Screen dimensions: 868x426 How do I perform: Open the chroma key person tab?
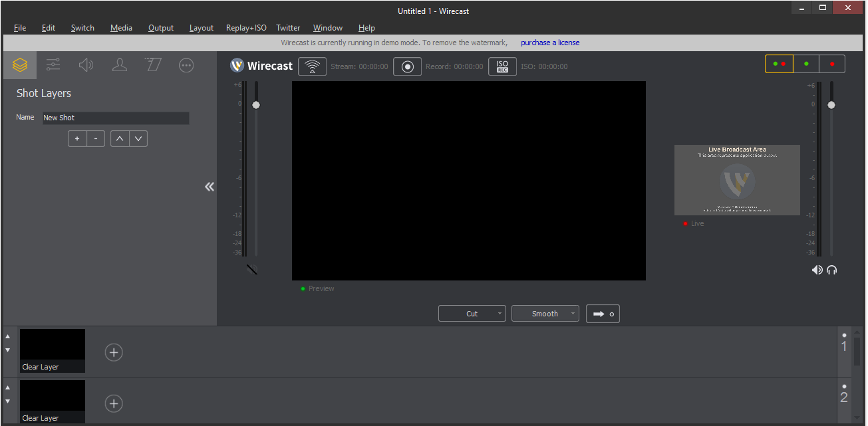(120, 65)
